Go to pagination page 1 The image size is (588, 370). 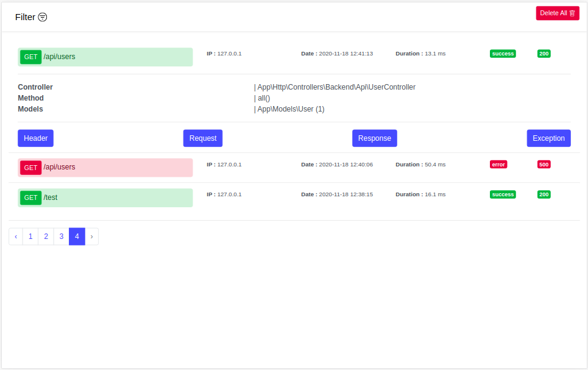click(30, 237)
